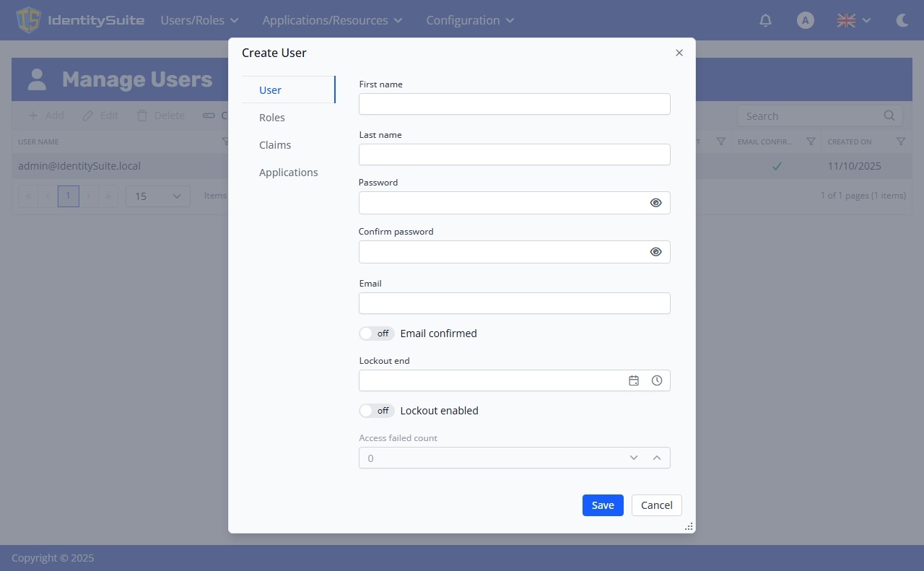Click the search magnifier icon
The image size is (924, 571).
[x=889, y=115]
